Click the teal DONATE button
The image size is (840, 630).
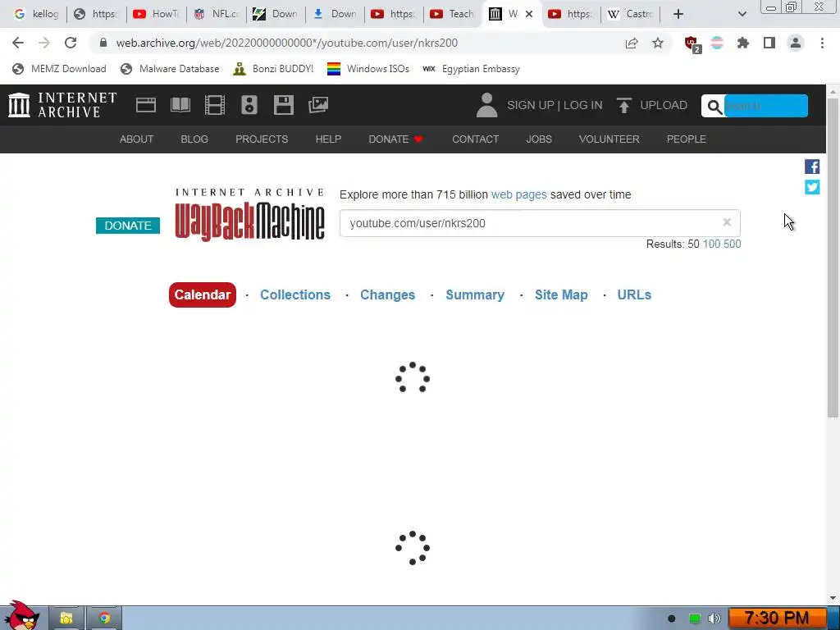coord(128,226)
